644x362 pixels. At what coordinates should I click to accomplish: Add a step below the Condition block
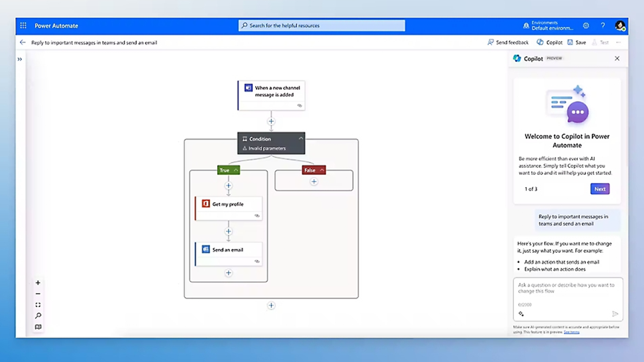coord(271,305)
